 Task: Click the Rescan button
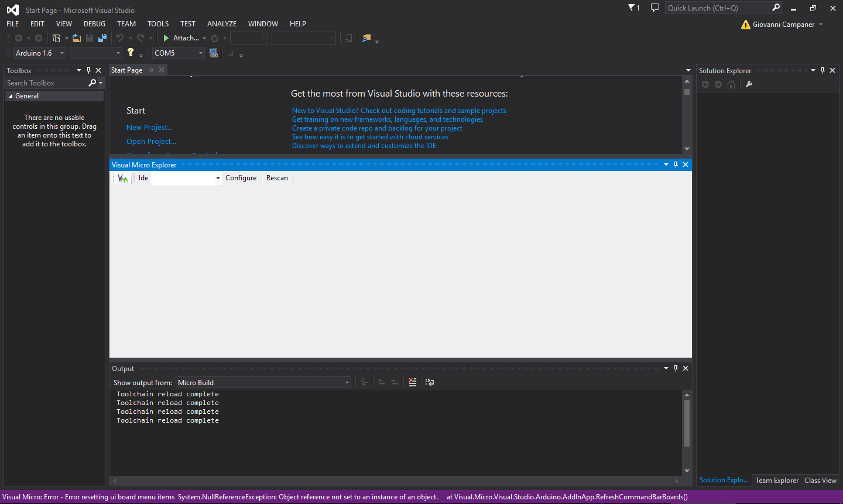277,178
